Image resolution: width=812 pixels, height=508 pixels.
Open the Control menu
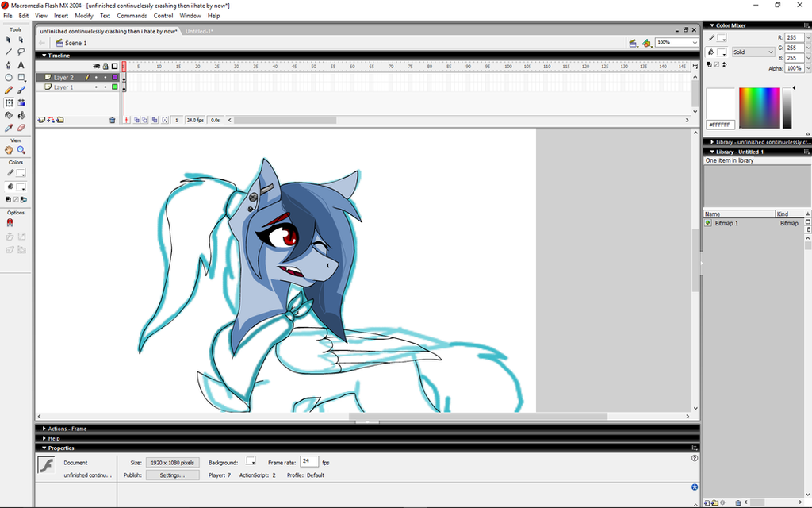(163, 16)
